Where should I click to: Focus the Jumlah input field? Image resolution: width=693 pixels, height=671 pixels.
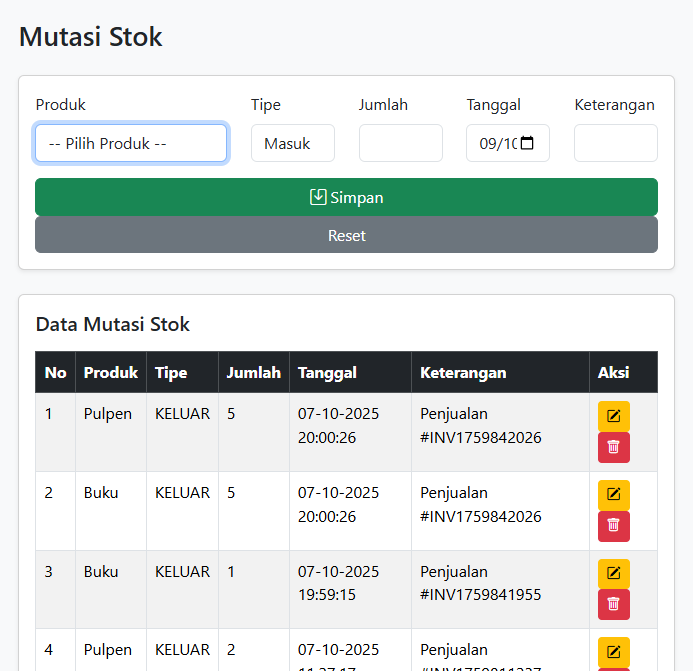pos(400,143)
